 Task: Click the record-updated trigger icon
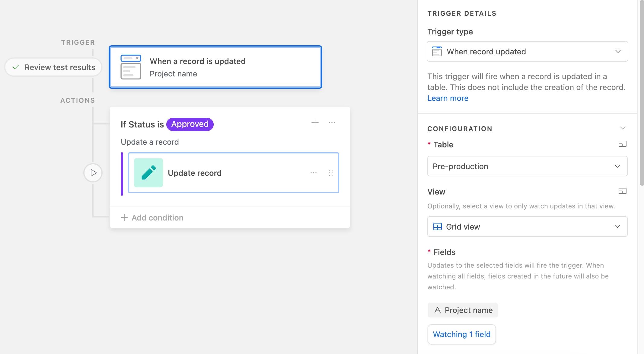point(131,67)
